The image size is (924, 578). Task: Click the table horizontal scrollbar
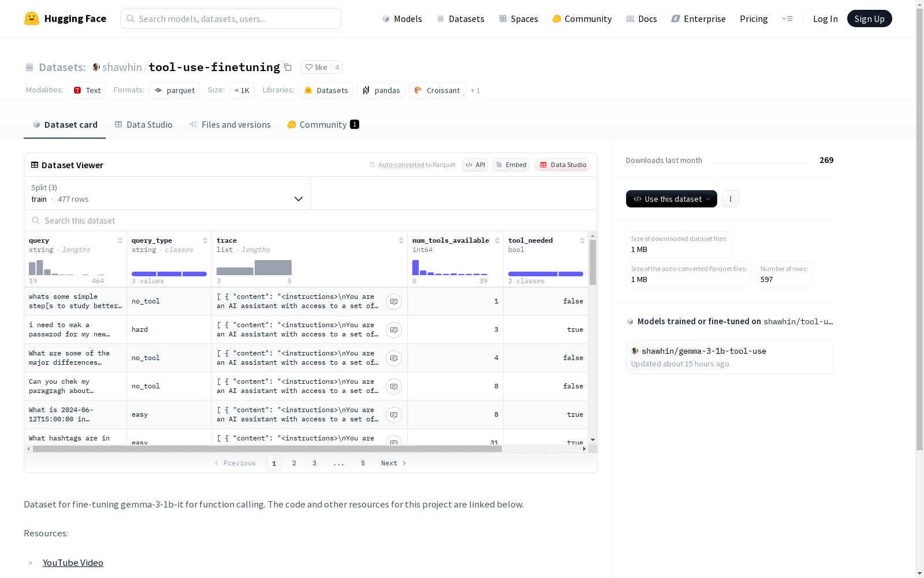coord(267,449)
